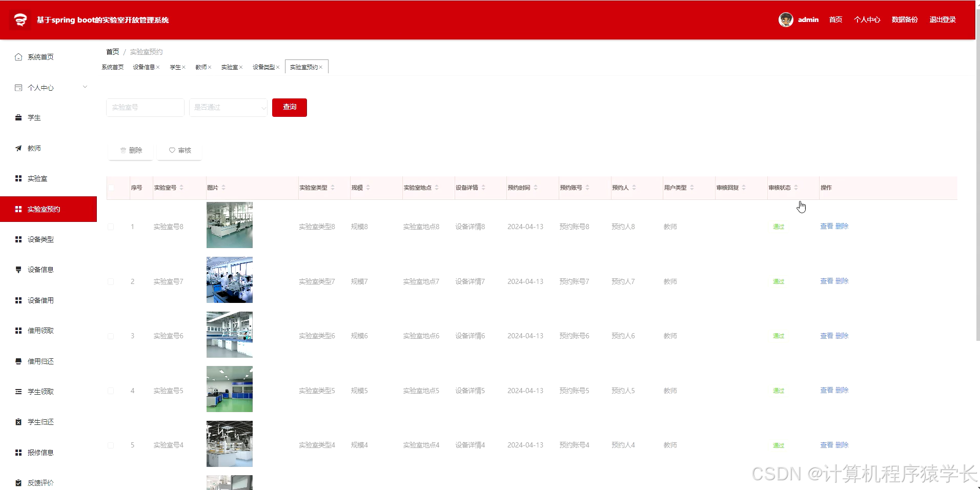Click the 个人中心 sidebar icon
The height and width of the screenshot is (490, 980).
pyautogui.click(x=18, y=88)
